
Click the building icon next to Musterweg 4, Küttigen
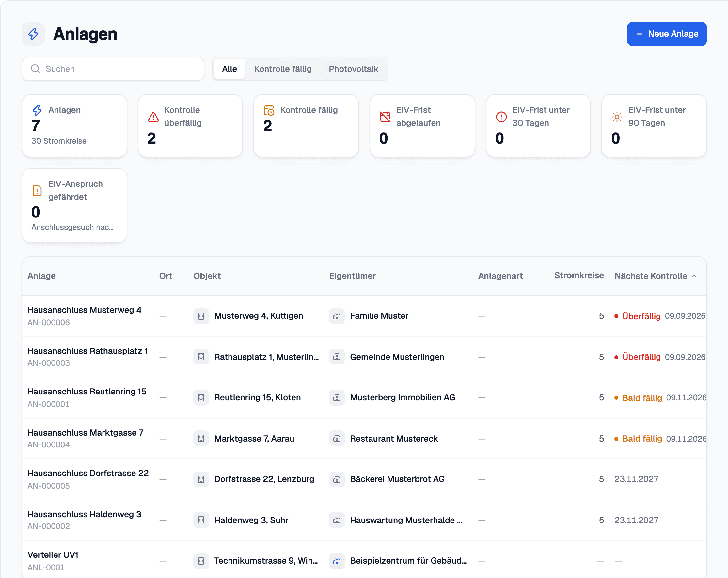pyautogui.click(x=201, y=316)
